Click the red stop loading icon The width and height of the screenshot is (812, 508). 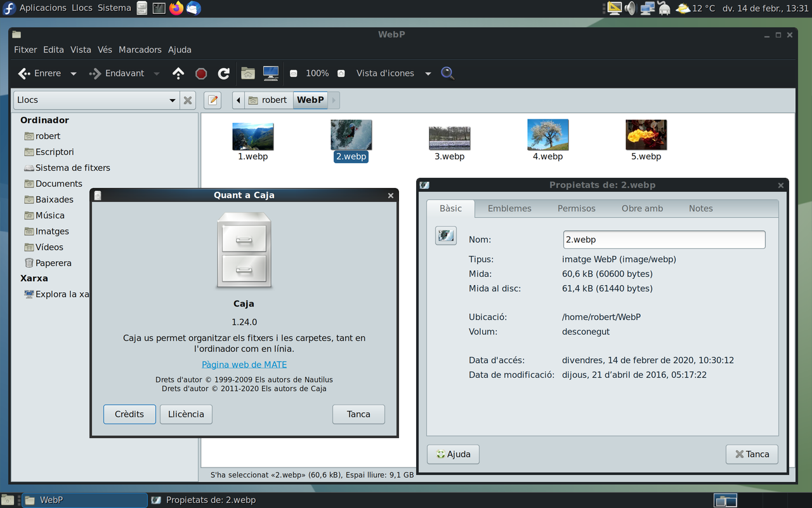201,74
